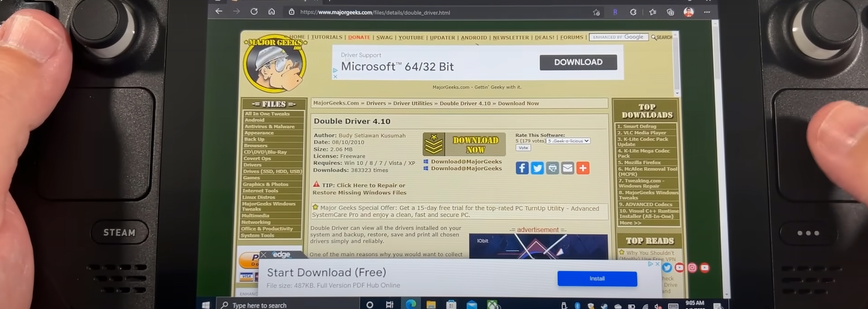Click the user profile avatar in toolbar
The width and height of the screenshot is (868, 309).
[688, 12]
